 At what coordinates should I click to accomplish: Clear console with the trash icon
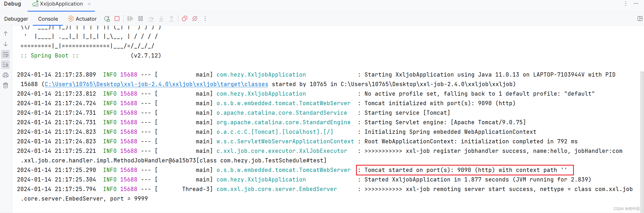click(x=6, y=85)
